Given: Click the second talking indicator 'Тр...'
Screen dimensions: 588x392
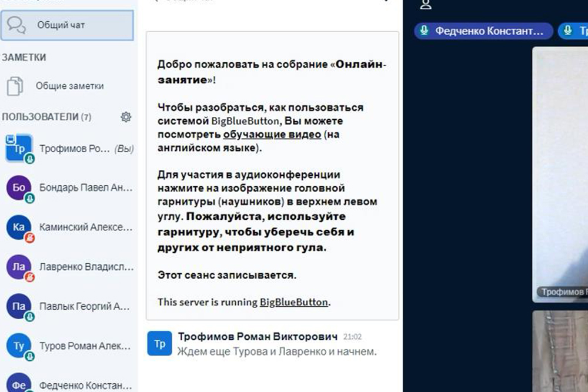Looking at the screenshot, I should pos(574,31).
